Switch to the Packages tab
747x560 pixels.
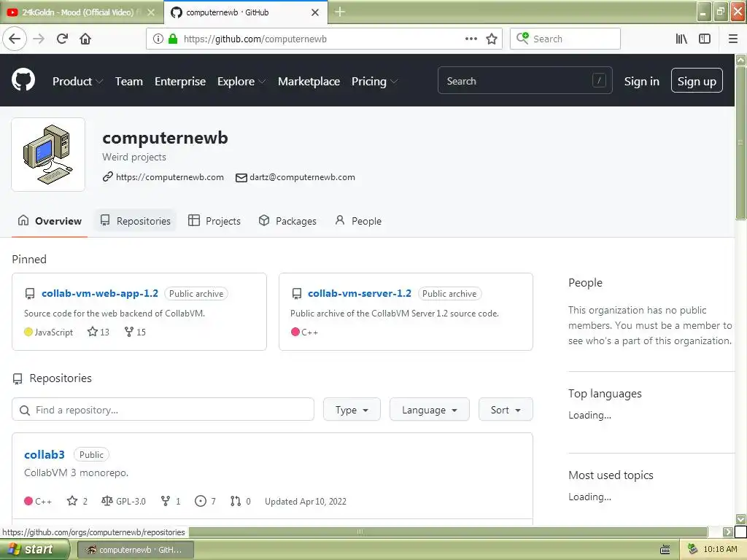(x=287, y=221)
